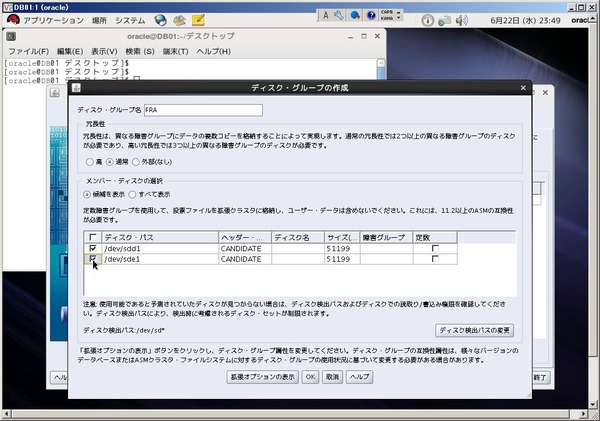Click the Java icon in the disk group dialog title bar
The height and width of the screenshot is (421, 600).
tap(76, 88)
